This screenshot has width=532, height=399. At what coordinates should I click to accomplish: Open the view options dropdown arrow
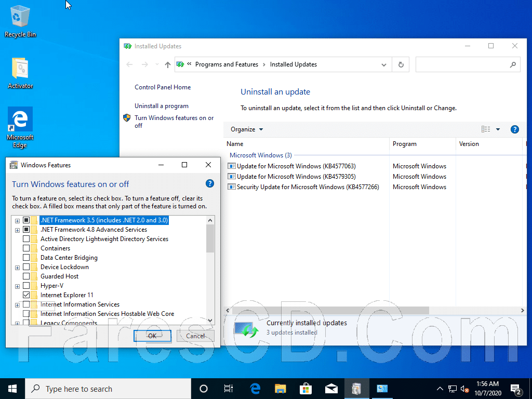click(x=498, y=129)
